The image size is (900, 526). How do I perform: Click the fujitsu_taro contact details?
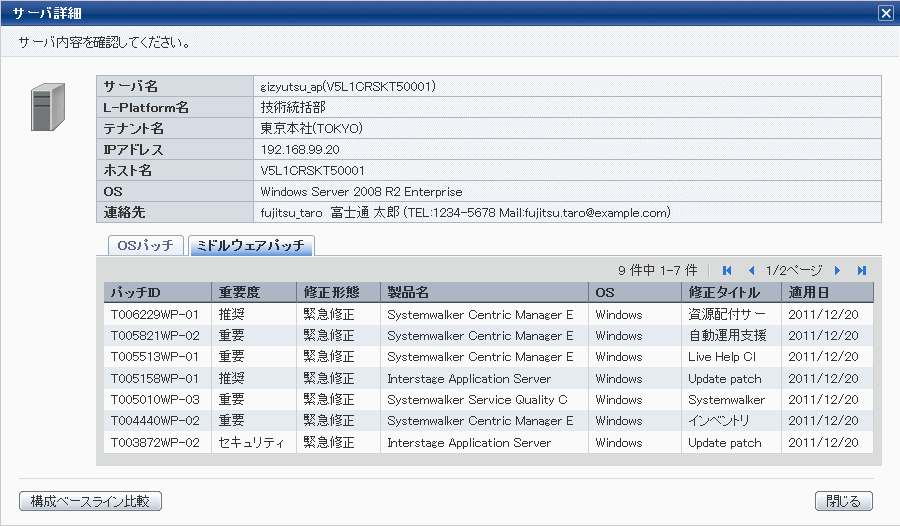[465, 213]
